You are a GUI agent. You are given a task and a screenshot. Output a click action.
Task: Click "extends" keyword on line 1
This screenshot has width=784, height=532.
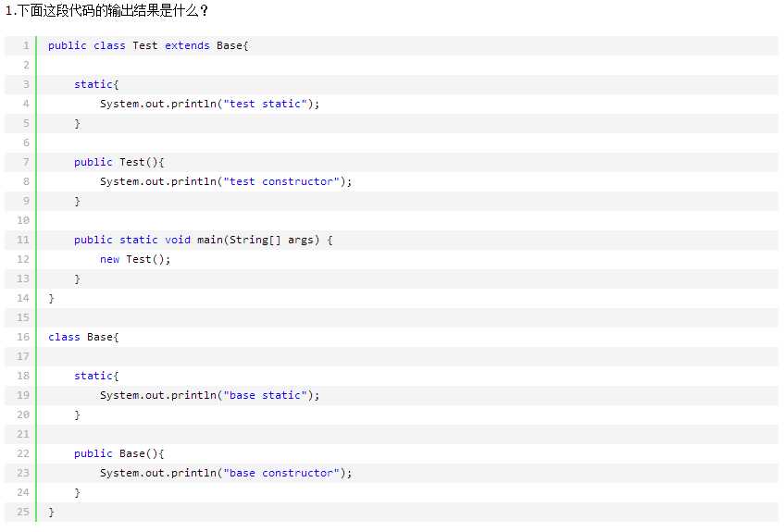click(187, 45)
